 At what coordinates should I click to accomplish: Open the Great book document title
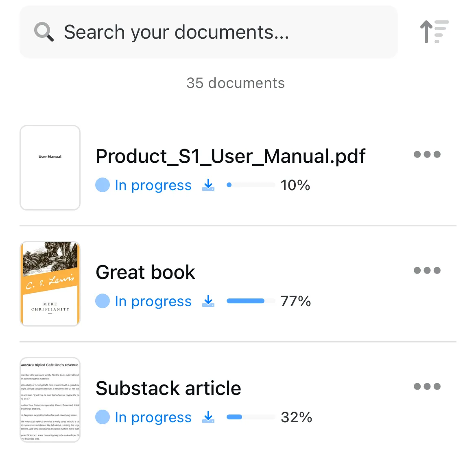coord(145,272)
